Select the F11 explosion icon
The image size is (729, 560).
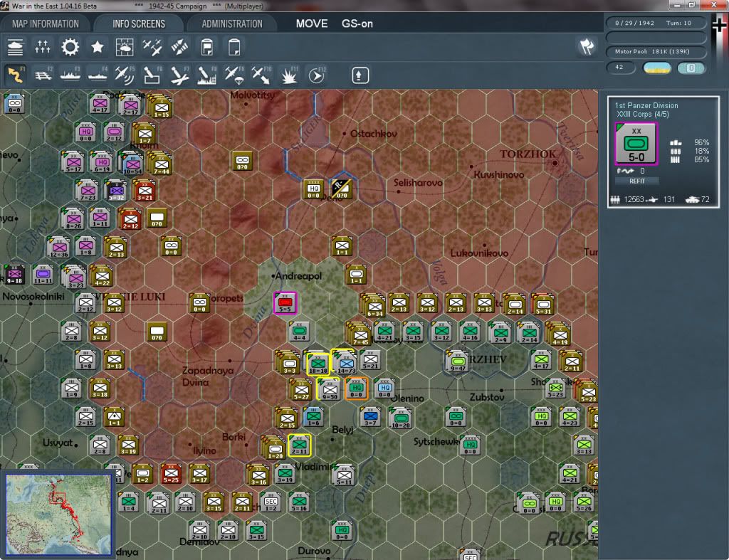click(x=289, y=75)
